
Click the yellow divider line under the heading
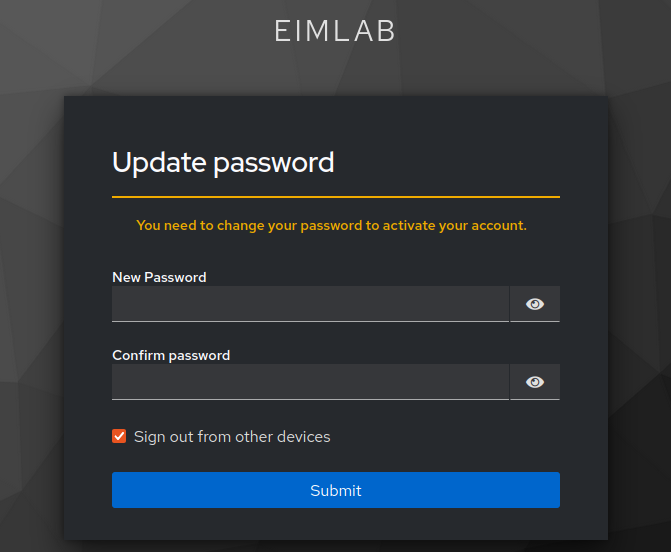(x=335, y=197)
